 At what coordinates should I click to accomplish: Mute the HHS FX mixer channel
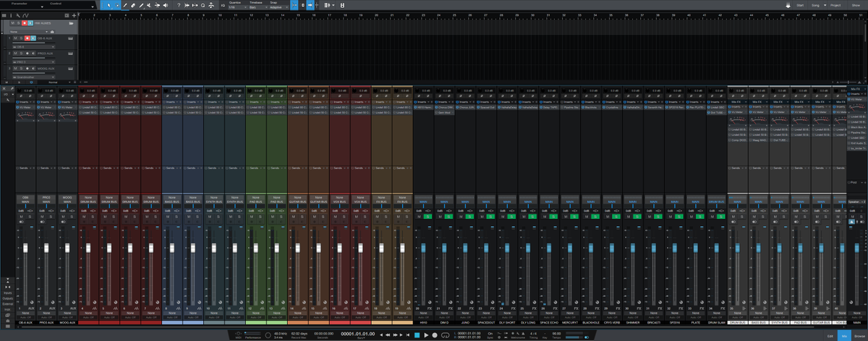(x=420, y=216)
